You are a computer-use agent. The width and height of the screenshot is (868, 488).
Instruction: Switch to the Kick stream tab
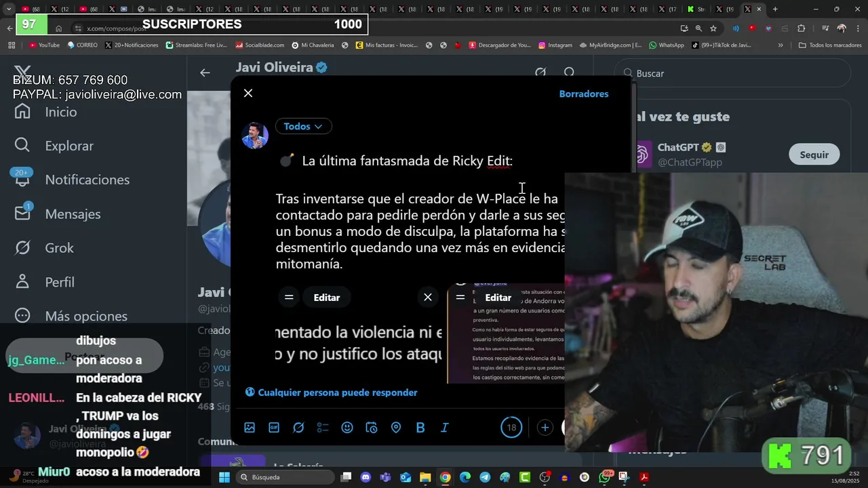(x=697, y=9)
